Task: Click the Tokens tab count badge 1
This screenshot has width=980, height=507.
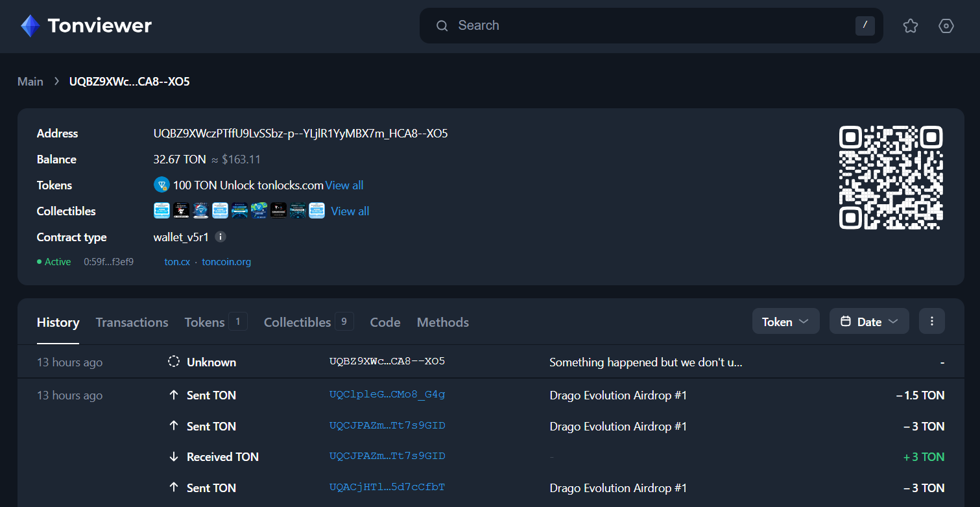Action: click(238, 322)
